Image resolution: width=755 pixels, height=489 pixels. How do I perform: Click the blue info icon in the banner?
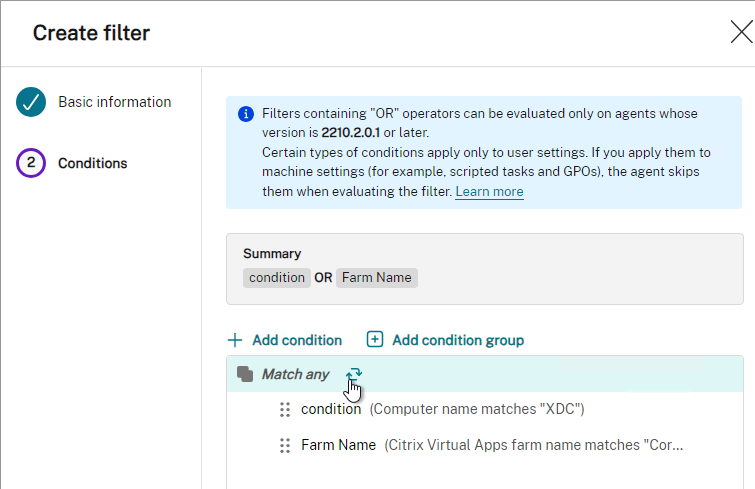tap(246, 114)
